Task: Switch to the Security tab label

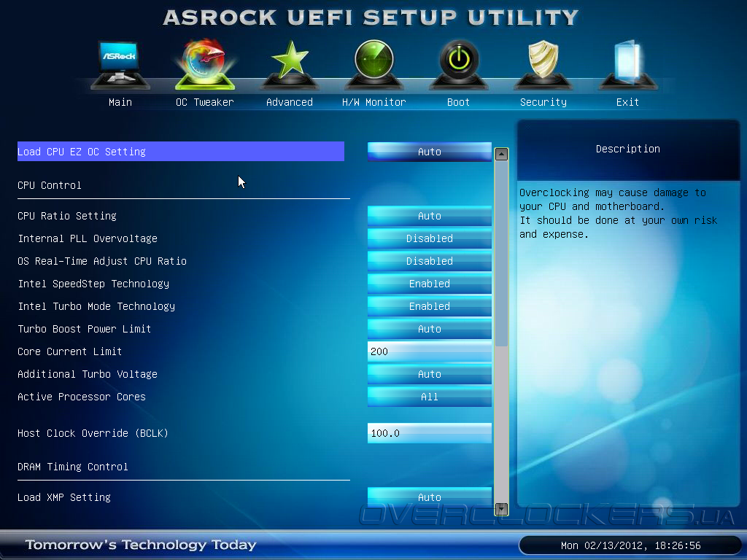Action: (x=543, y=102)
